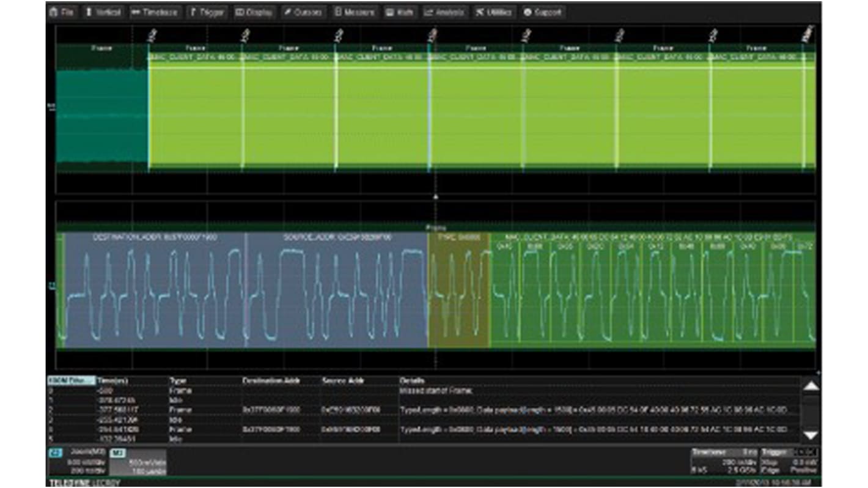Image resolution: width=868 pixels, height=488 pixels.
Task: Click the table scroll down arrow
Action: click(811, 435)
